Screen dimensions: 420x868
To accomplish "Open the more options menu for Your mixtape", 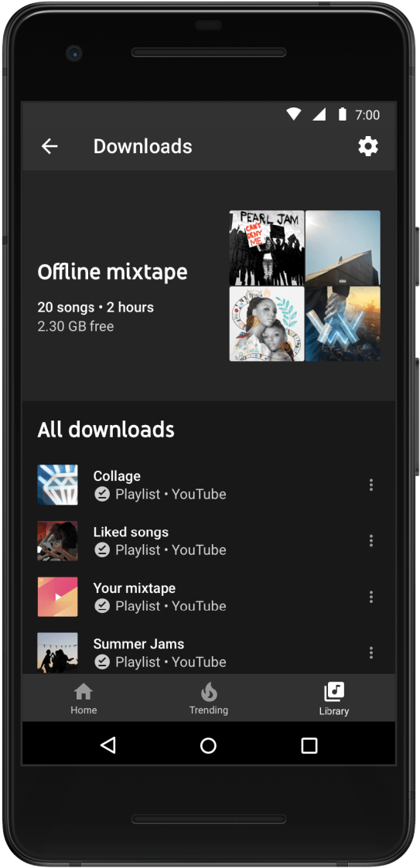I will point(370,597).
